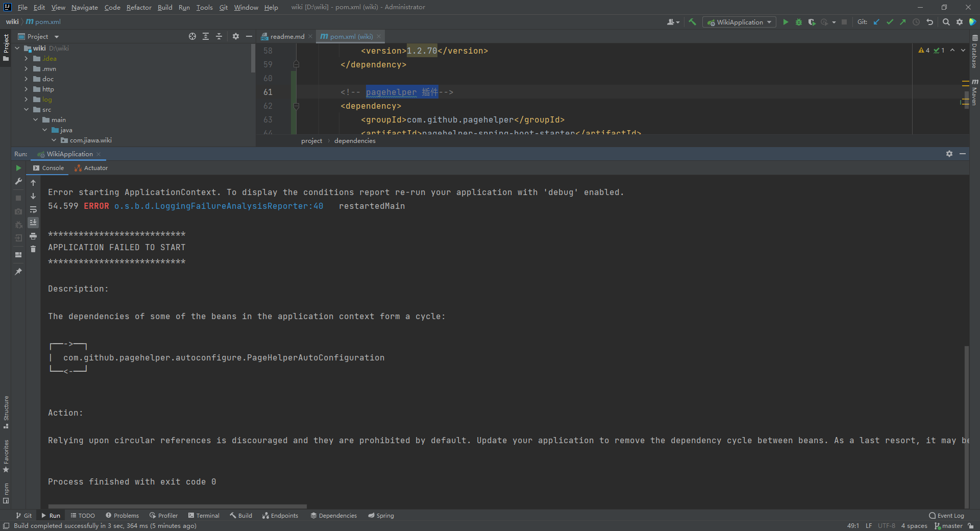Open Problems tool window
Viewport: 980px width, 531px height.
[x=122, y=516]
